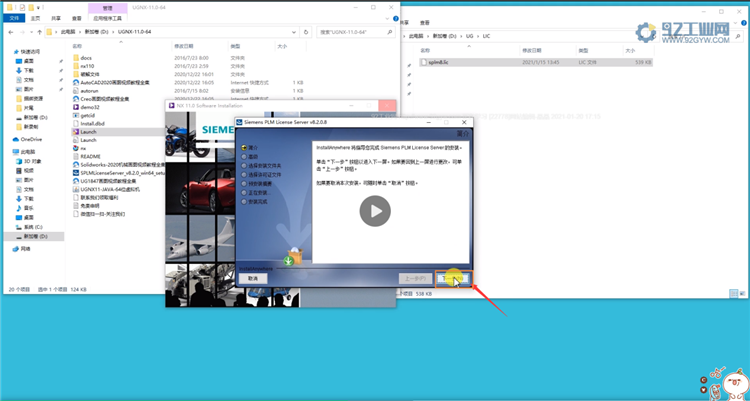Click the New Folder icon in the Quick Access Toolbar
This screenshot has width=750, height=401.
(x=31, y=8)
